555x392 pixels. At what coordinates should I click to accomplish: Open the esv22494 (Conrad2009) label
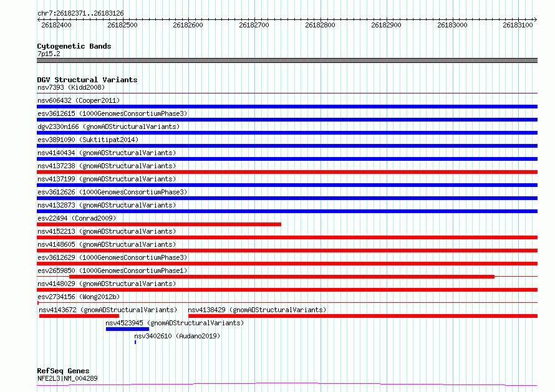(77, 218)
